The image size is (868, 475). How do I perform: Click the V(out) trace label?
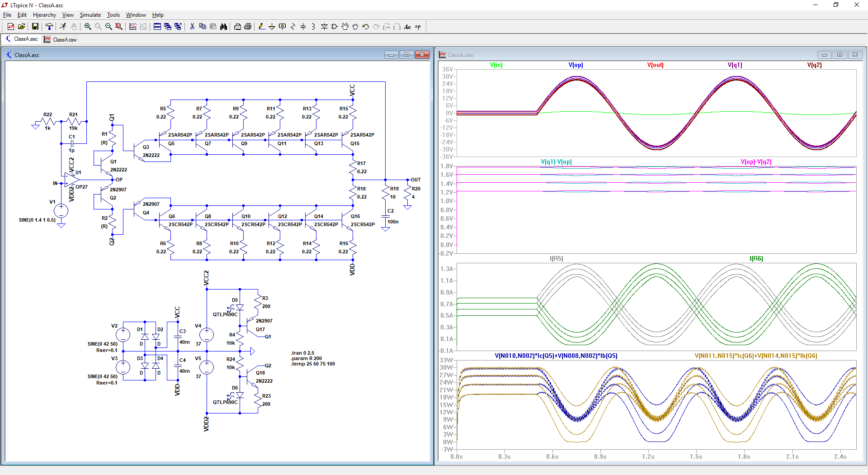click(x=656, y=65)
